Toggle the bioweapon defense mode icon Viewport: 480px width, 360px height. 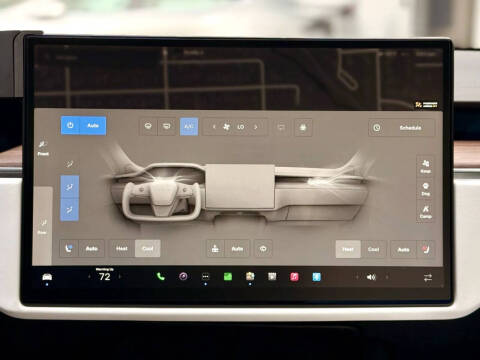tap(303, 127)
